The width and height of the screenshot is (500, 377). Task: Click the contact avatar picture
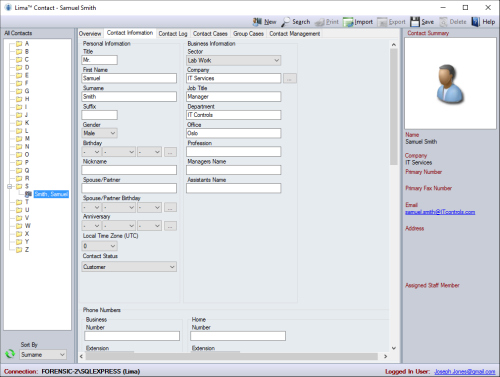450,83
